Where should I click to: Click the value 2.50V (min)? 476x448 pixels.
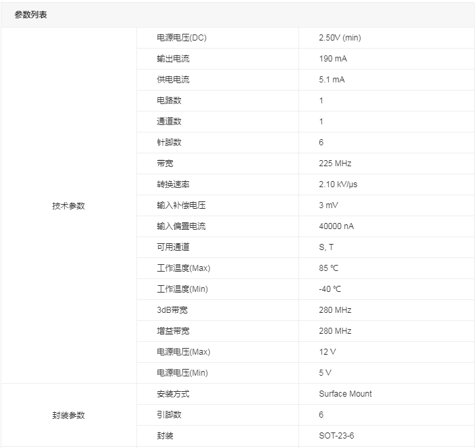pos(340,38)
